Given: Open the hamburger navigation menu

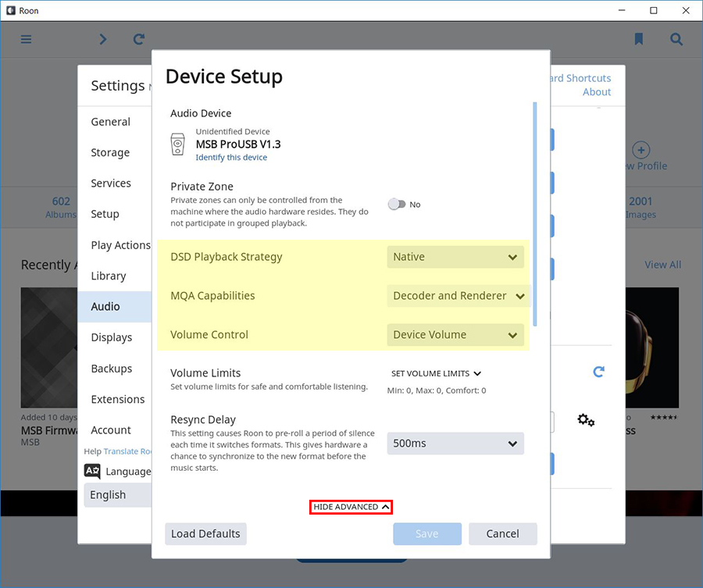Looking at the screenshot, I should [27, 39].
